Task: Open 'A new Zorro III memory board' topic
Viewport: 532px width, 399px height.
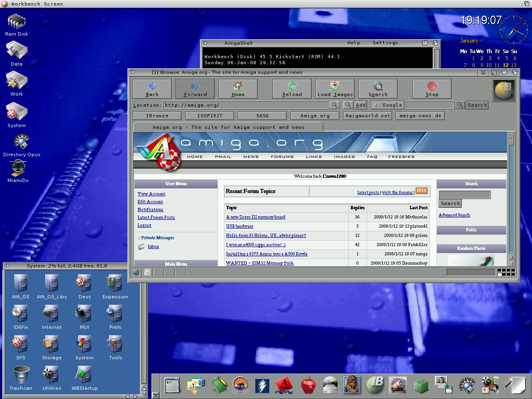Action: click(x=255, y=217)
